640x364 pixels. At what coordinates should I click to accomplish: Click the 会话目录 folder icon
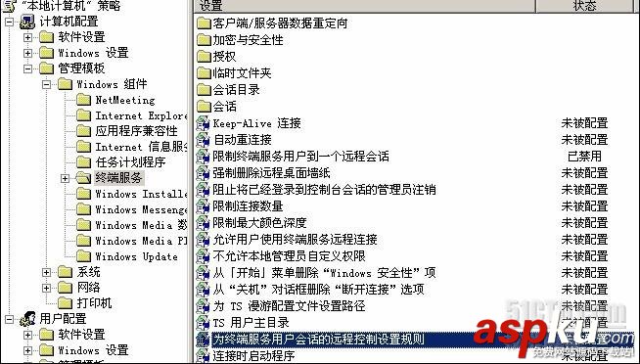(204, 90)
